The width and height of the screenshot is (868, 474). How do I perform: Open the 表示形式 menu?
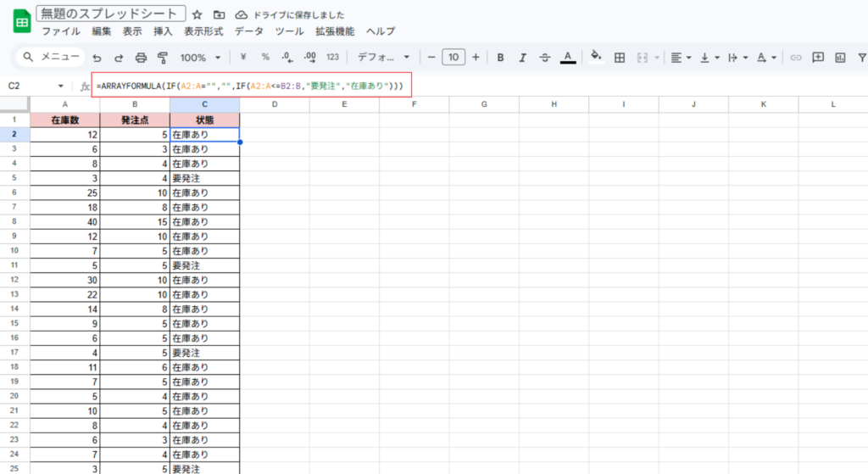point(203,31)
